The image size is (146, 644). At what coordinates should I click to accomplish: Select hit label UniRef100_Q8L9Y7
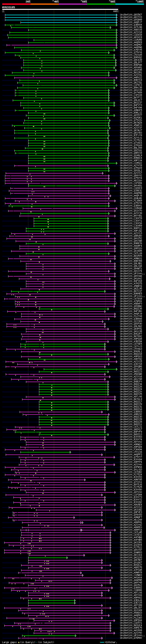[x=131, y=63]
